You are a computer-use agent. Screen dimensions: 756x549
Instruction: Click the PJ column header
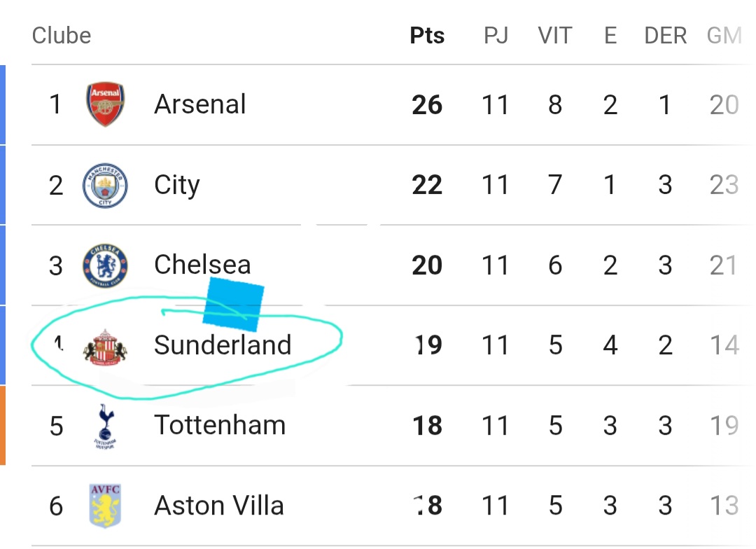(x=496, y=36)
